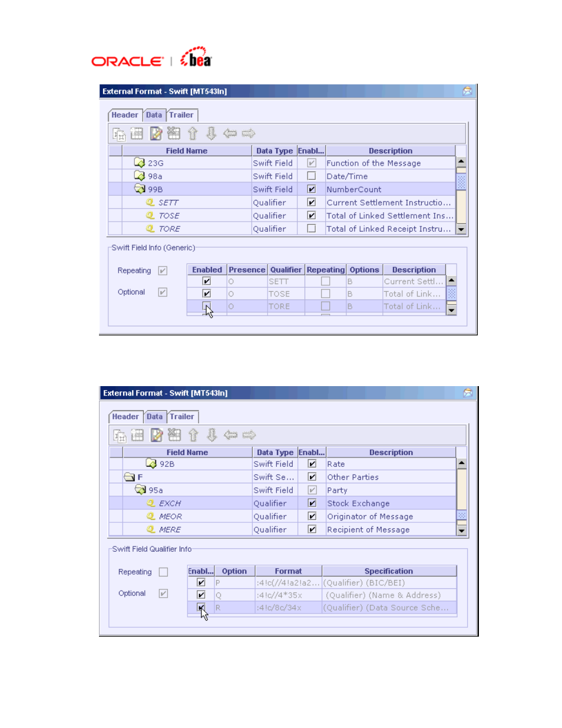Open the Trailer tab in the lower window
The width and height of the screenshot is (562, 728).
182,417
